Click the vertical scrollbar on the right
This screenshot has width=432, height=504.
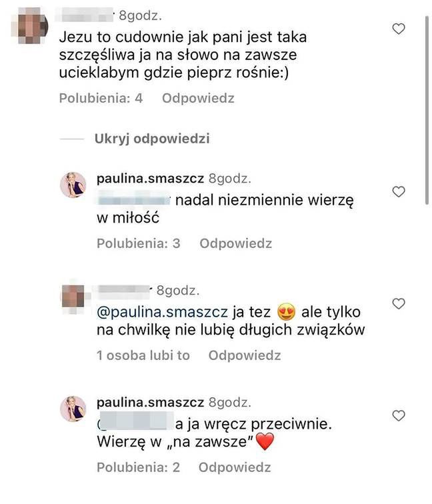[x=427, y=109]
